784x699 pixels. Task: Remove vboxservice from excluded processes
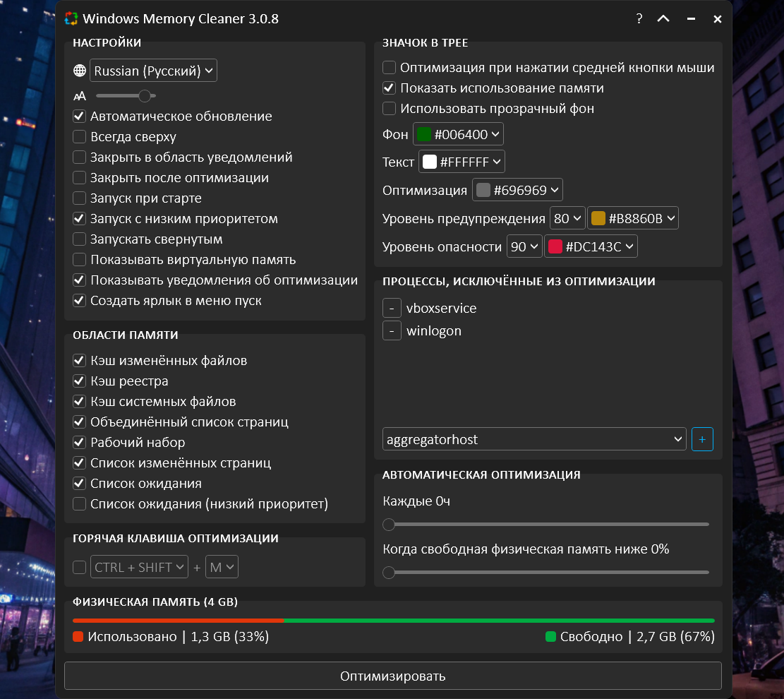tap(392, 308)
